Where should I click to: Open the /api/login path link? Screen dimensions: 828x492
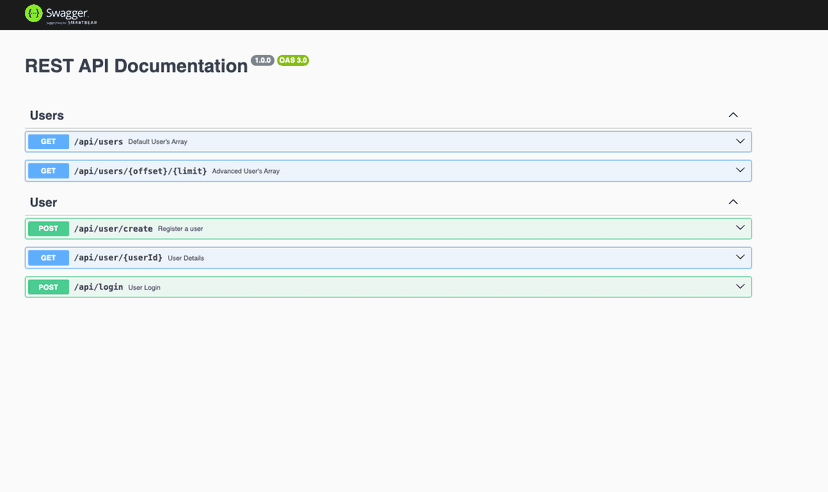98,287
